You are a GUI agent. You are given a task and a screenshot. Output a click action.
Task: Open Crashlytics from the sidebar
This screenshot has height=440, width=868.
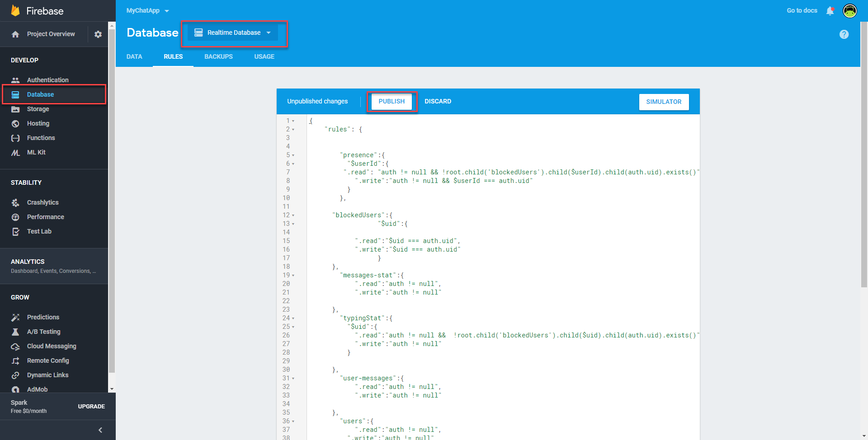click(42, 202)
